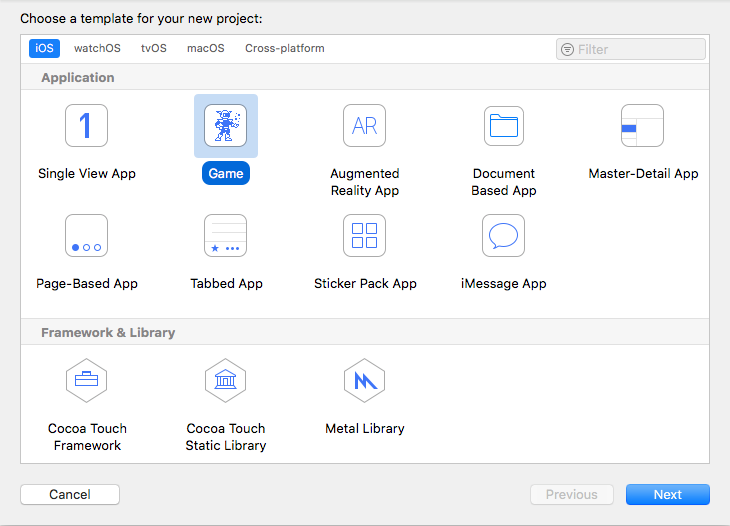Viewport: 730px width, 526px height.
Task: Select the Document Based App folder icon
Action: point(504,126)
